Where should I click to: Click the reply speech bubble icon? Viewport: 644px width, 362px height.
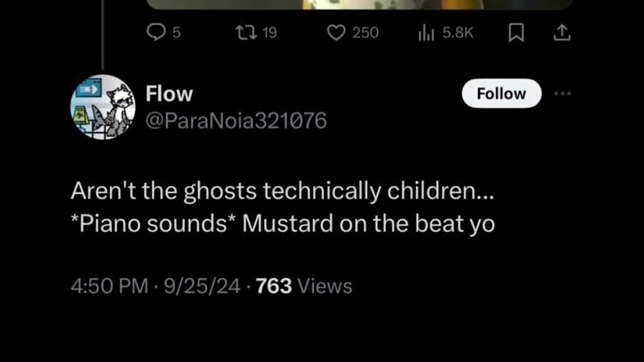coord(156,33)
